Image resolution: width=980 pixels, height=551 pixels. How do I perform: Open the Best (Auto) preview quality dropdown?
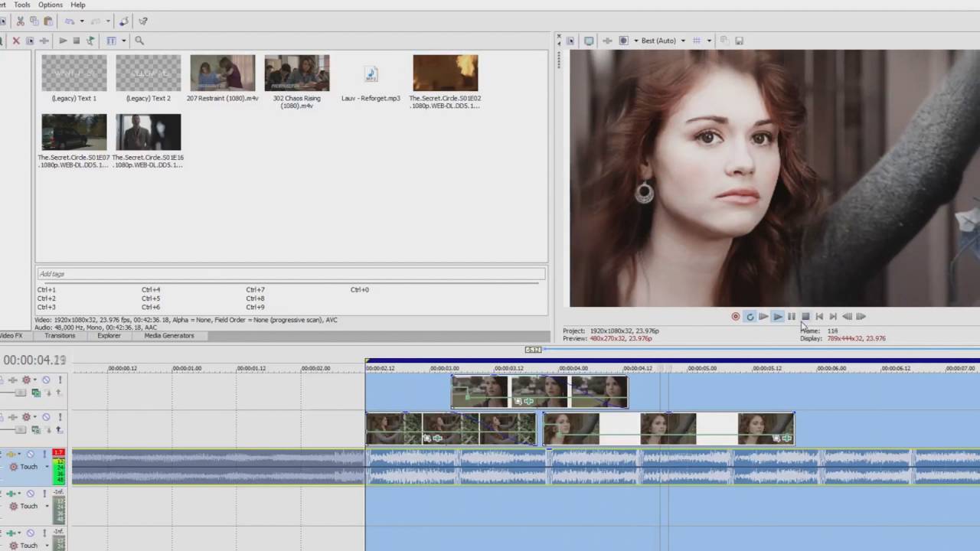[683, 41]
